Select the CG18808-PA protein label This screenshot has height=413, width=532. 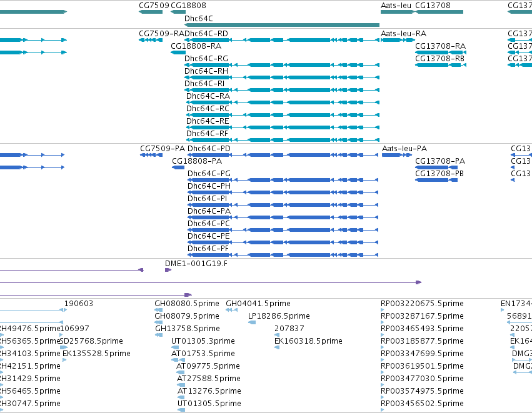tap(197, 161)
